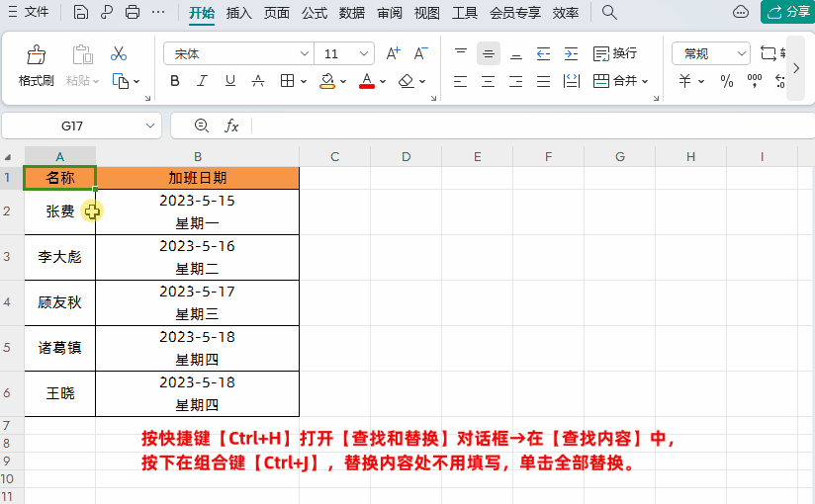The width and height of the screenshot is (815, 504).
Task: Toggle Wrap Text (换行)
Action: click(x=615, y=53)
